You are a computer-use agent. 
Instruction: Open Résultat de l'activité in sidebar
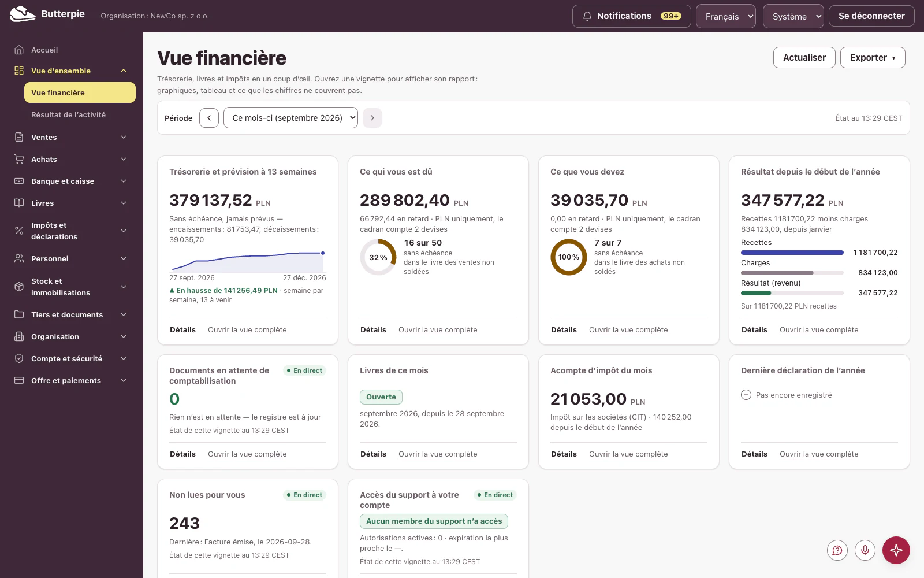[80, 114]
